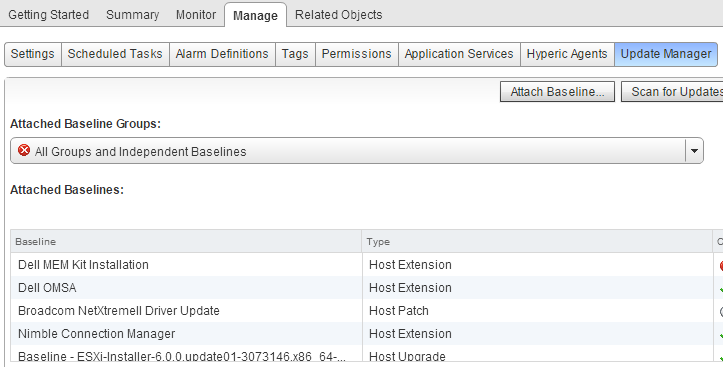Open the Permissions sub-tab

click(x=357, y=54)
